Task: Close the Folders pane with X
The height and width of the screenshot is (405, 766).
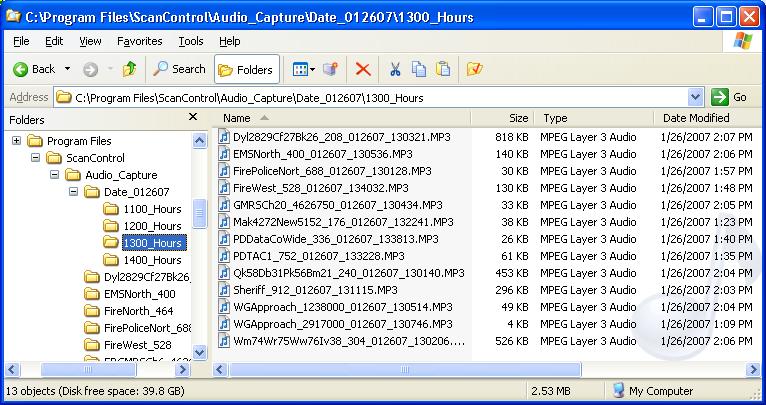Action: 193,117
